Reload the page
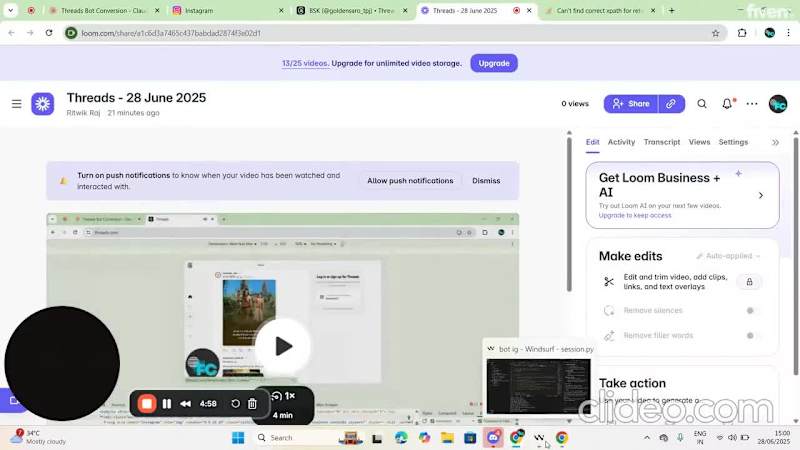 pos(48,33)
